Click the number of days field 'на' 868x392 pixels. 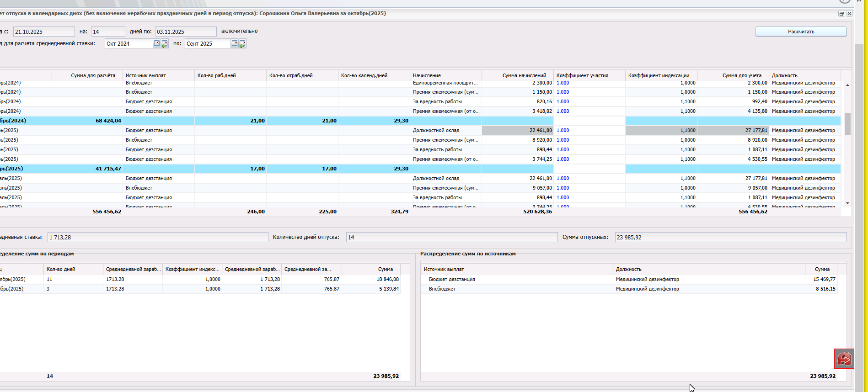click(x=107, y=32)
